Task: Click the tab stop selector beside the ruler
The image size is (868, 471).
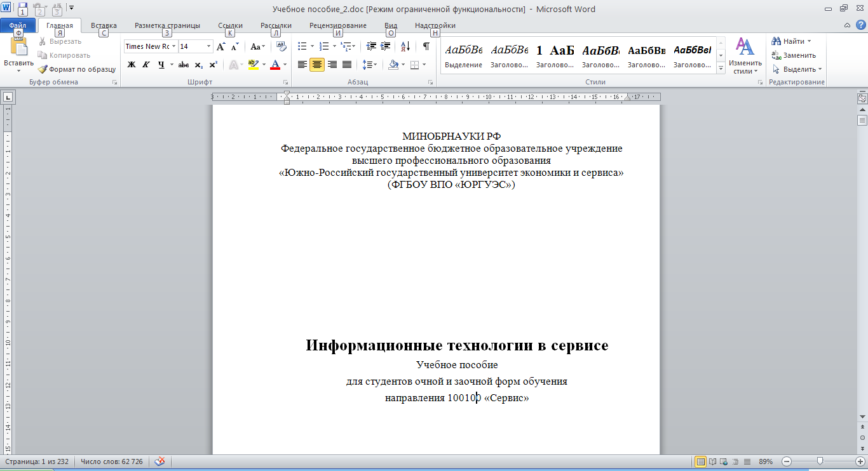Action: (x=8, y=97)
